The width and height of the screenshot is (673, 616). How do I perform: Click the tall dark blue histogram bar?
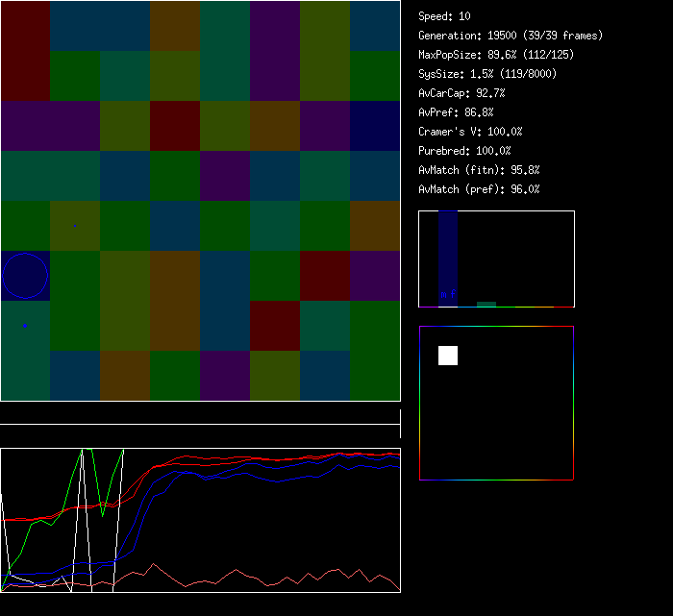pos(447,252)
